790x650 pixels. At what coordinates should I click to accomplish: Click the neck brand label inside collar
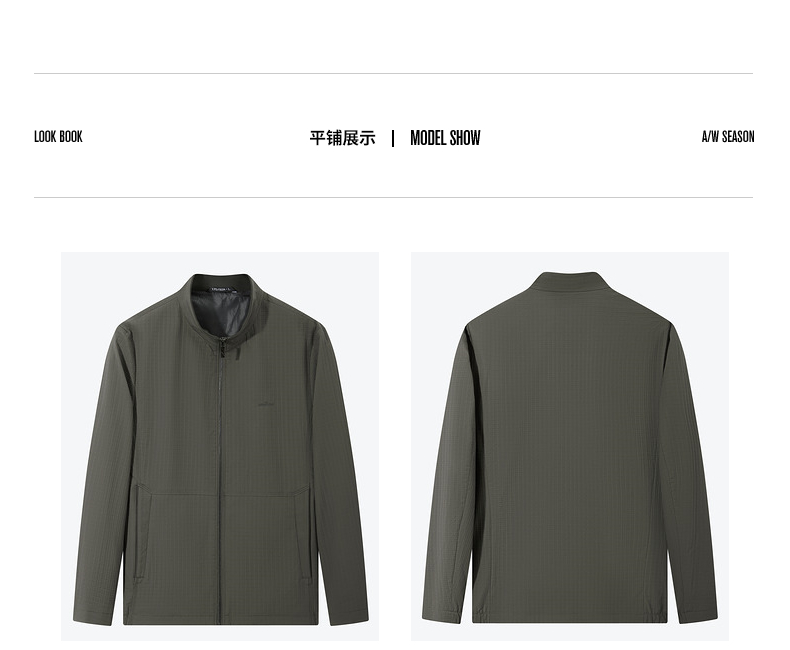click(x=220, y=289)
